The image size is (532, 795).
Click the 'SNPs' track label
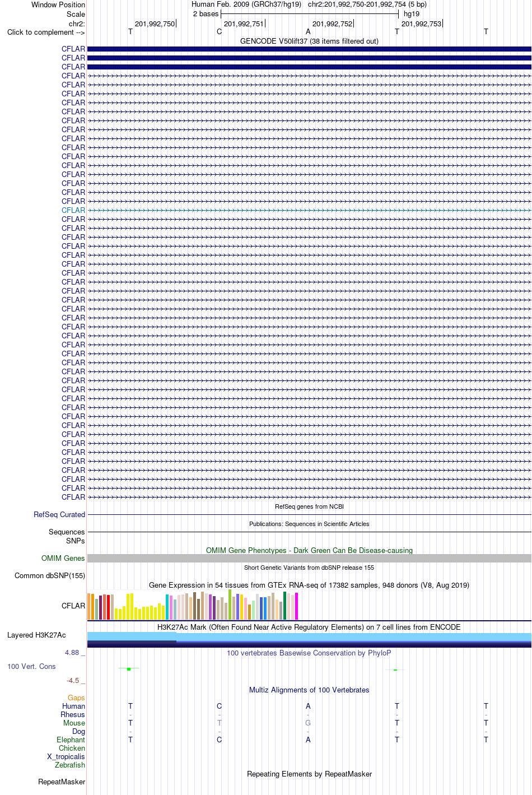tap(75, 541)
